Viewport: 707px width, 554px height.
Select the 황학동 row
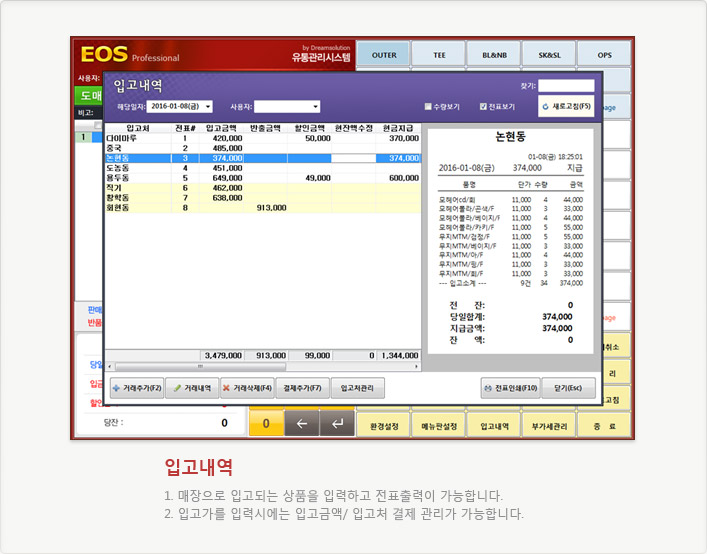tap(263, 198)
